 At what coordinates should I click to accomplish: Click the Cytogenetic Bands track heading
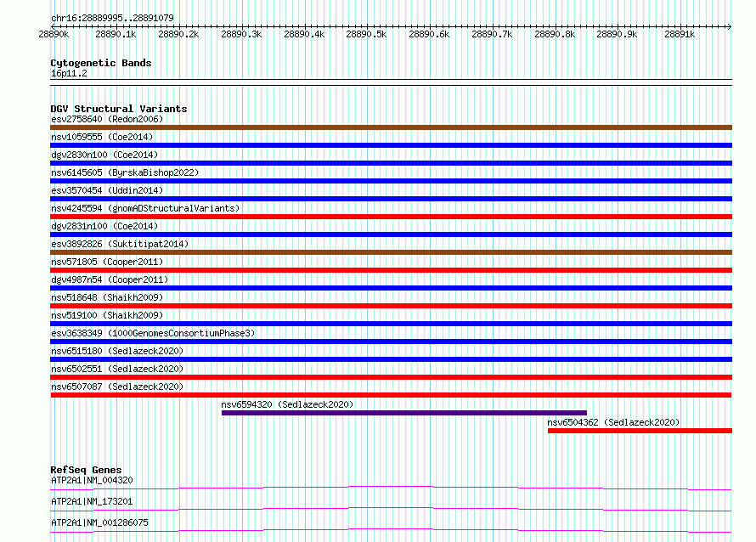click(x=101, y=63)
